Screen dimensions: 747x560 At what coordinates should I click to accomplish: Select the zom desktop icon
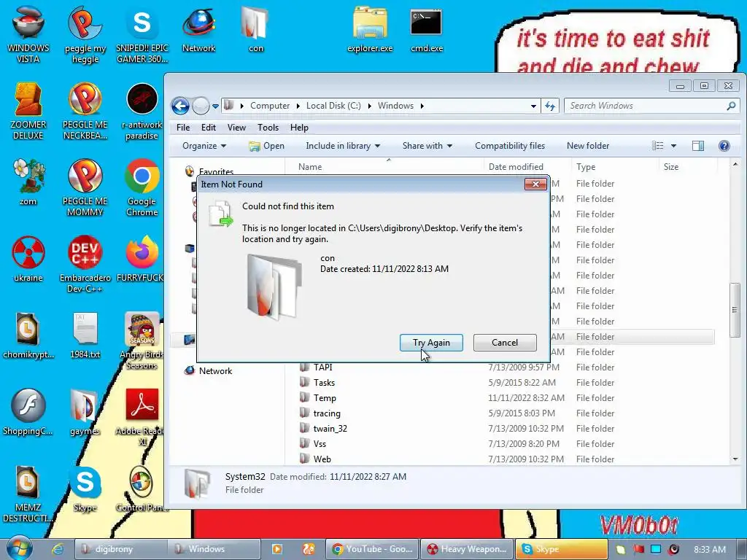[28, 182]
